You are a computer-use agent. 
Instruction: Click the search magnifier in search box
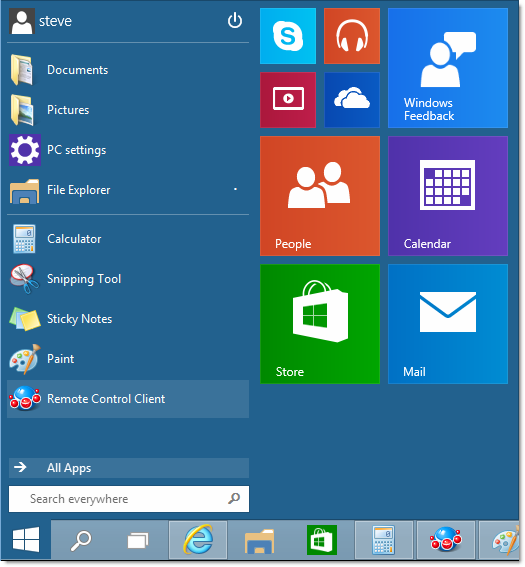[234, 499]
